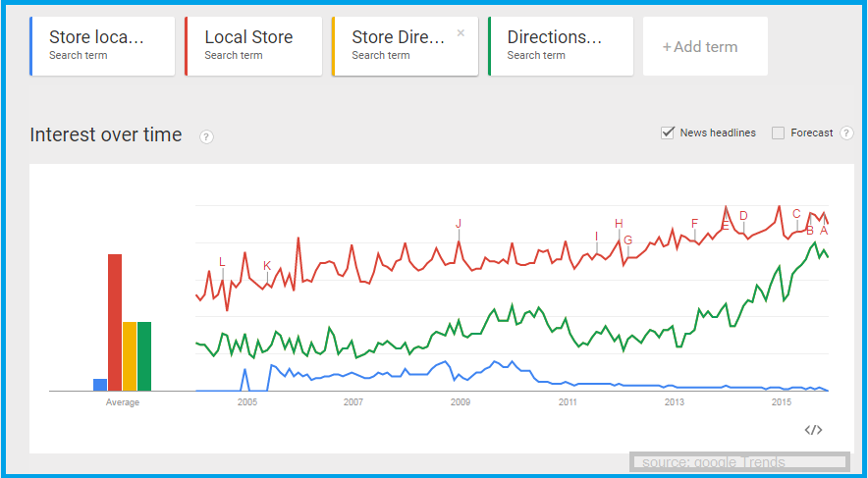868x478 pixels.
Task: Click the embed code icon
Action: 813,430
